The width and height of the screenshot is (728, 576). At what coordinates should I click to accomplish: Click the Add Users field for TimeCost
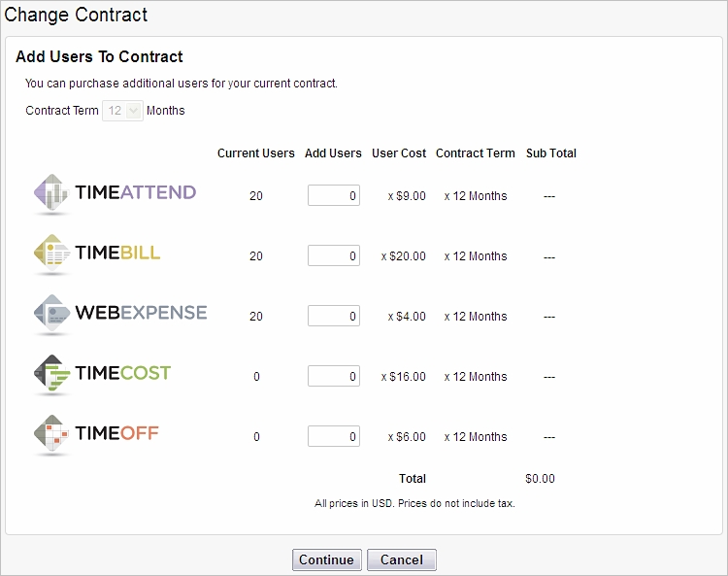[334, 376]
